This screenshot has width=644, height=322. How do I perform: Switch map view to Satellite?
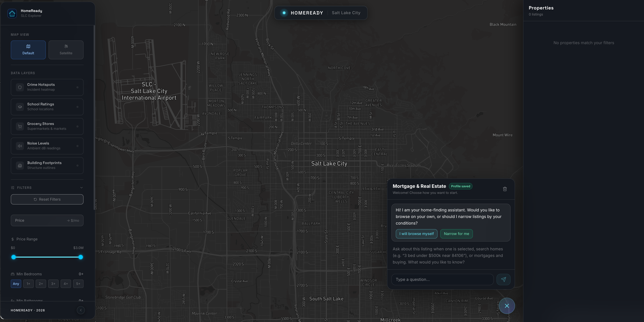click(66, 50)
